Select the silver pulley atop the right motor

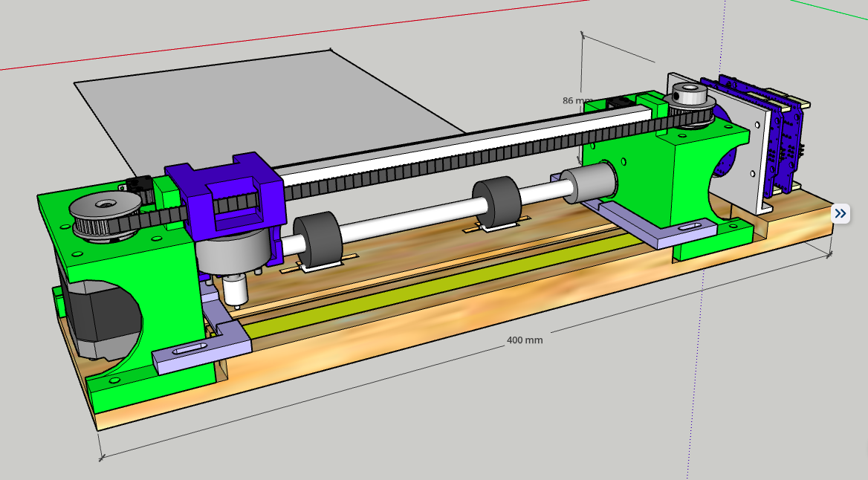pyautogui.click(x=689, y=97)
